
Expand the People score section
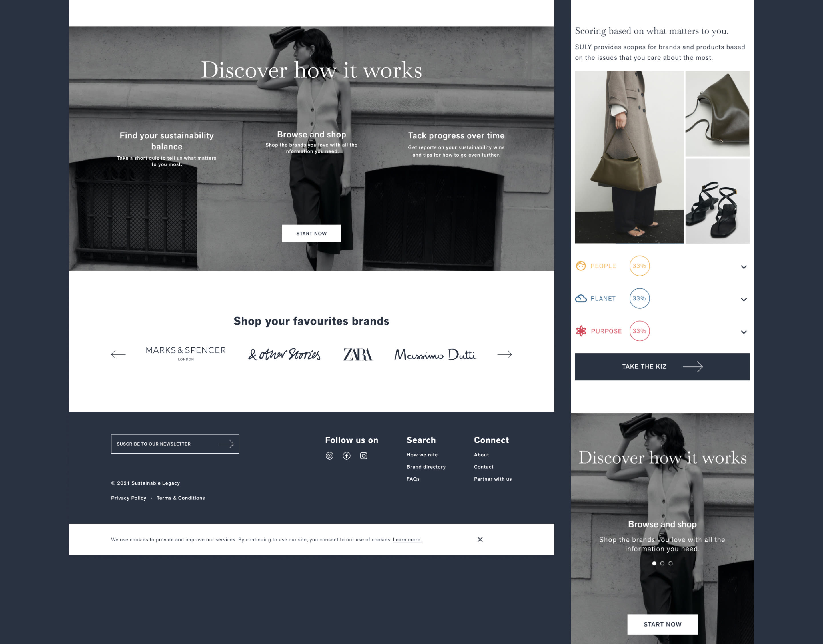pyautogui.click(x=744, y=267)
